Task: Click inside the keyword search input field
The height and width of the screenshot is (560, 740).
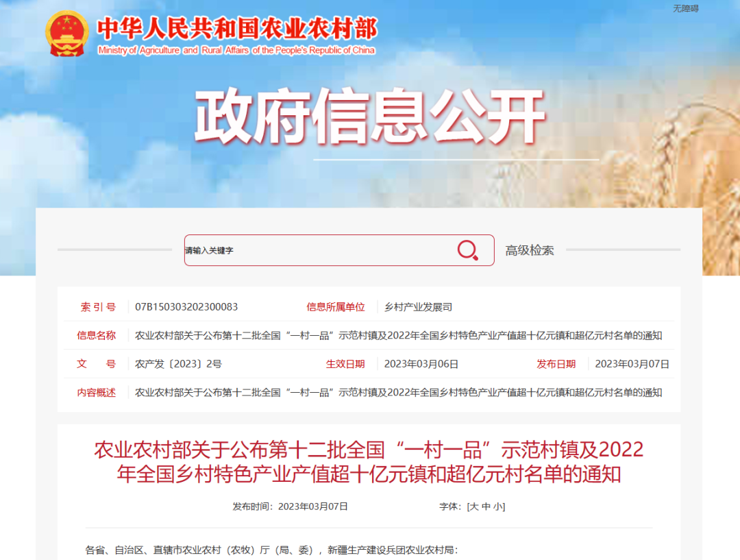Action: click(308, 250)
